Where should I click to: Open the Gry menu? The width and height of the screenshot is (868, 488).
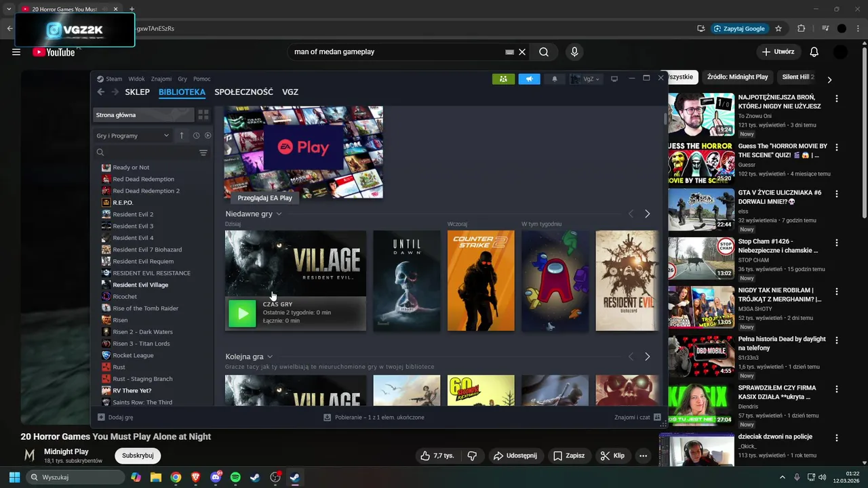click(182, 79)
